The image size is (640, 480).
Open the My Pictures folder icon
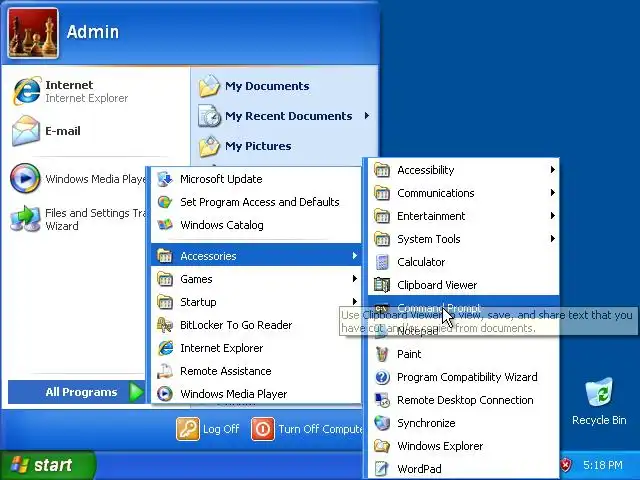209,146
